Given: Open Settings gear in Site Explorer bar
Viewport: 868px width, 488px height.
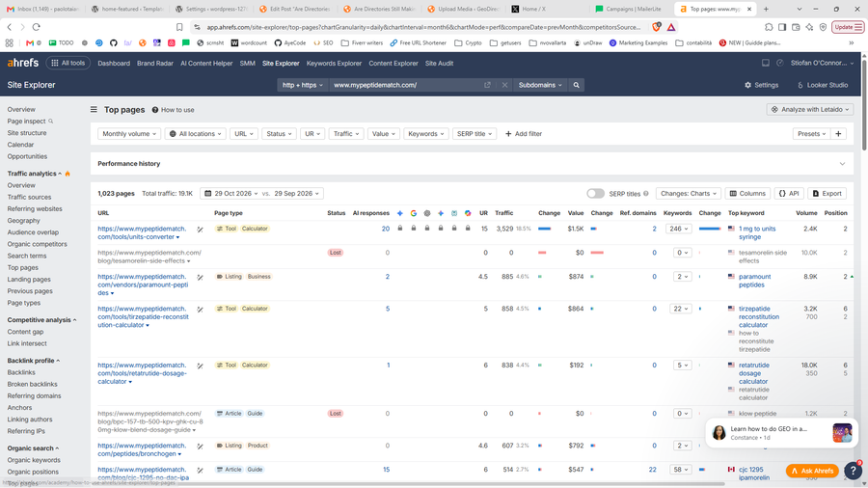Looking at the screenshot, I should pos(762,85).
